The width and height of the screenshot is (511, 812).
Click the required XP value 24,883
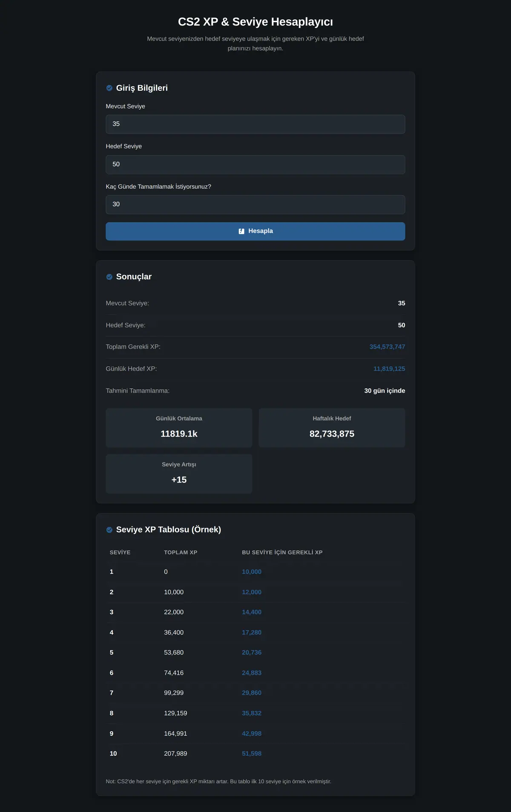pyautogui.click(x=252, y=673)
